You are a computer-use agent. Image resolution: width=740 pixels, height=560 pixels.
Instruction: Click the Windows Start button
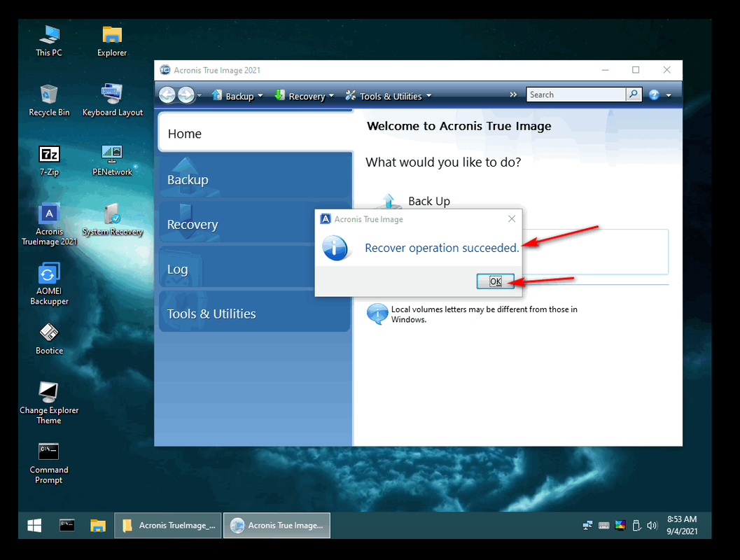point(34,526)
